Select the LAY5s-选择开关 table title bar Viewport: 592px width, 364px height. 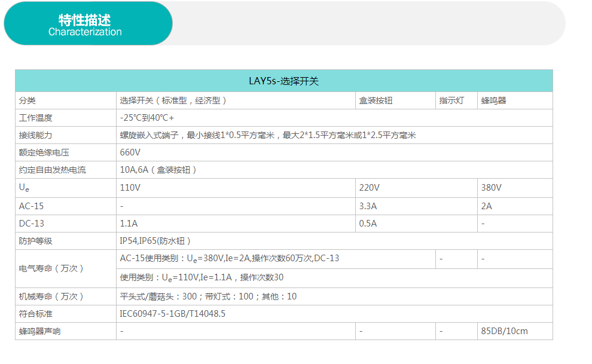click(x=283, y=81)
